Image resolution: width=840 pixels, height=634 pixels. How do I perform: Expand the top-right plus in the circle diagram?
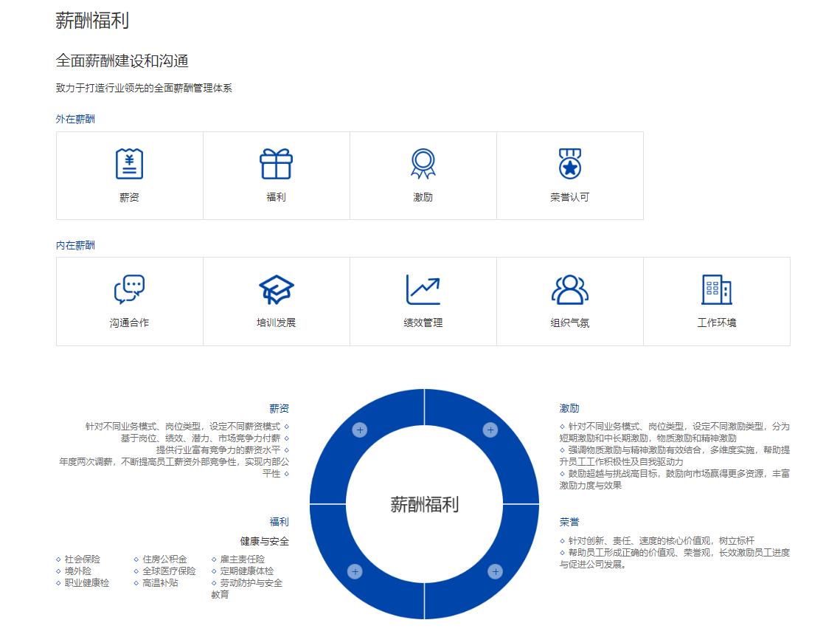click(490, 428)
